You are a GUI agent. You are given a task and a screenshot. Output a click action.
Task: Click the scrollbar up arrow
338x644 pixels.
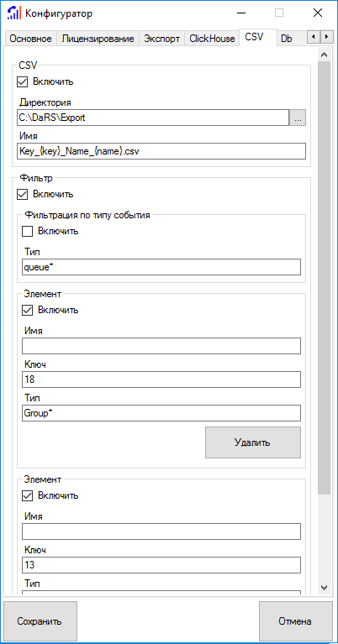coord(324,55)
